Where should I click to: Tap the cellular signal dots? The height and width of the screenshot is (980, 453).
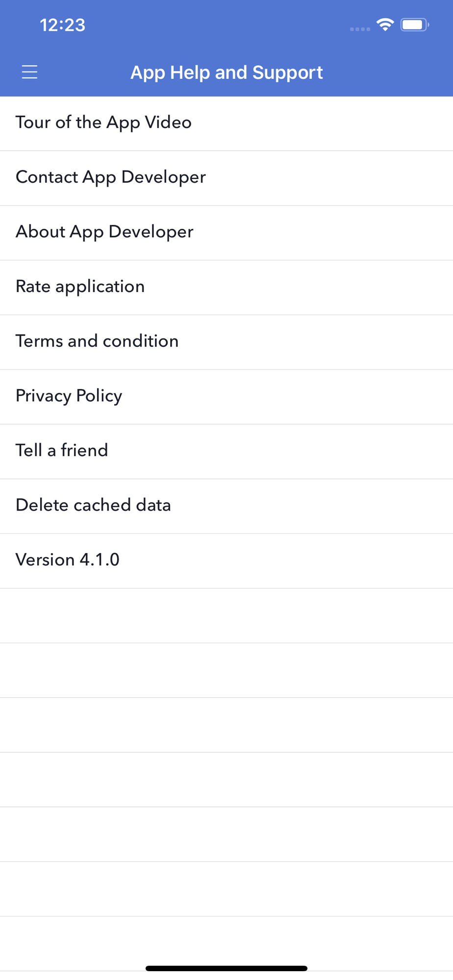click(x=360, y=29)
